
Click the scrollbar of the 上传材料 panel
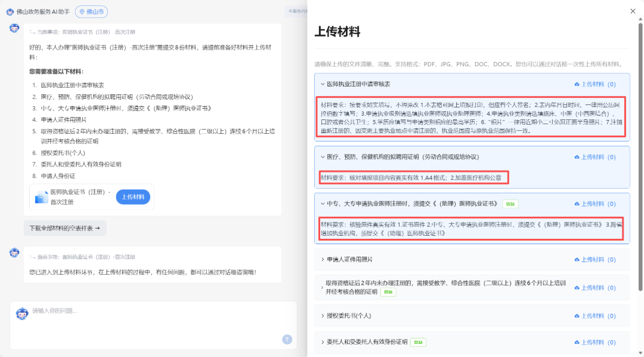pos(640,156)
